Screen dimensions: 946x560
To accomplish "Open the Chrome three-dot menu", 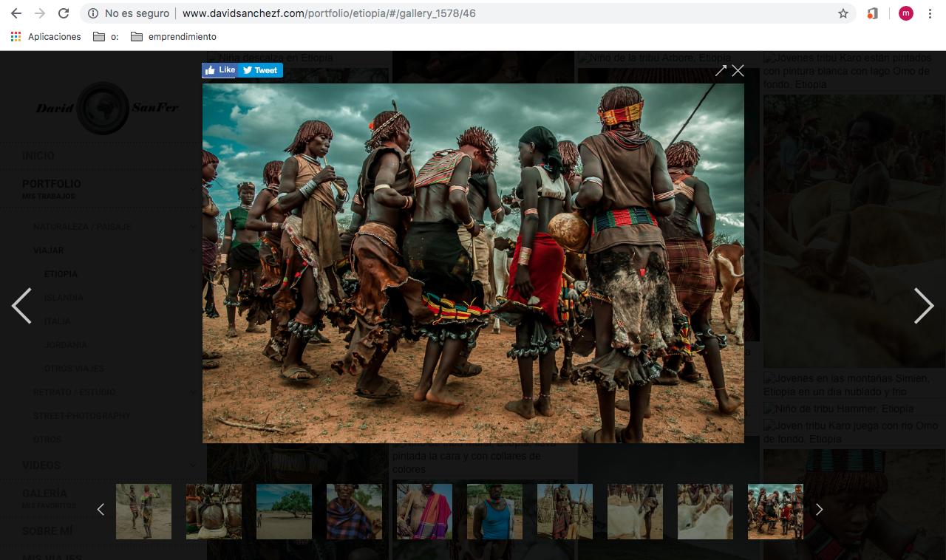I will [930, 13].
